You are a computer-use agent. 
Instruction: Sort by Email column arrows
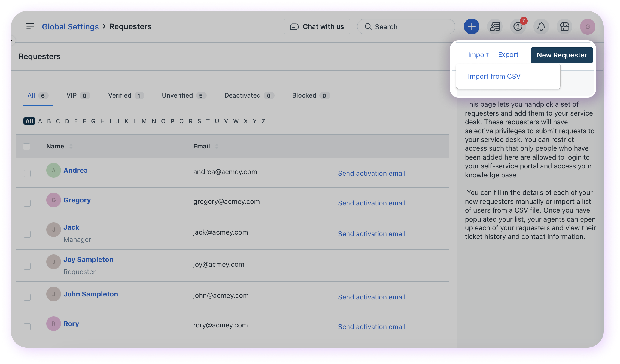click(217, 146)
